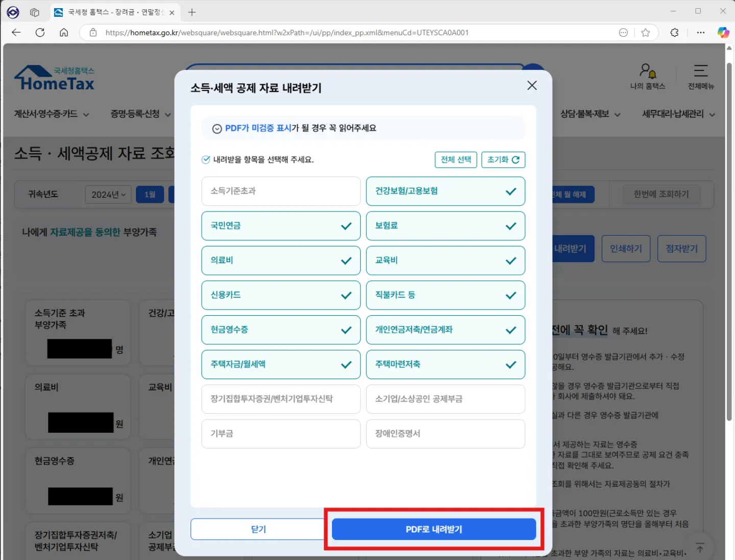
Task: Launch the Copilot icon in the toolbar
Action: pos(723,33)
